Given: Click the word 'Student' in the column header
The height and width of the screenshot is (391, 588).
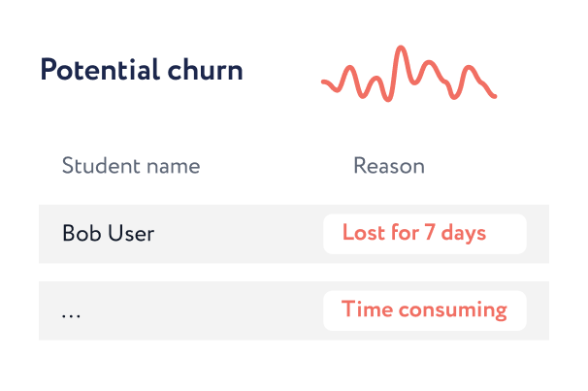Looking at the screenshot, I should (99, 166).
